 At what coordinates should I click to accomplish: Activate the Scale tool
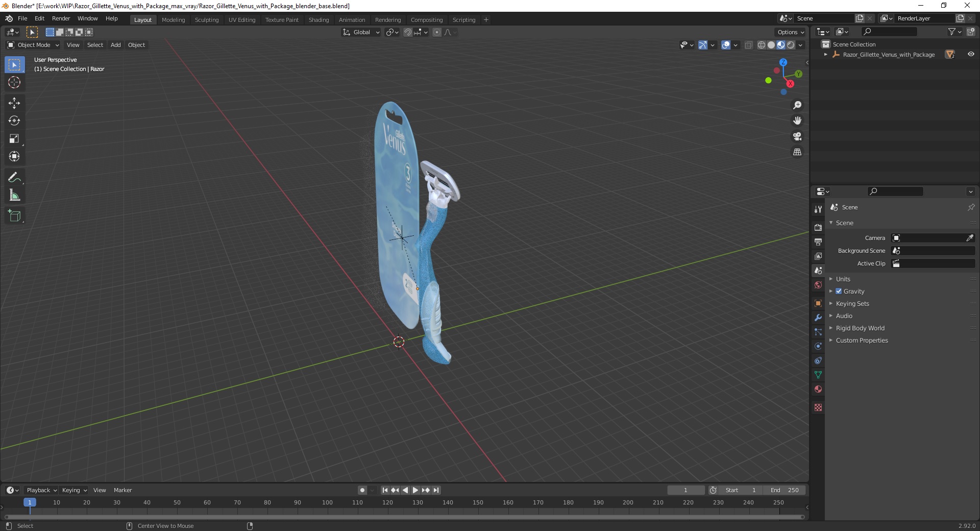(x=14, y=138)
